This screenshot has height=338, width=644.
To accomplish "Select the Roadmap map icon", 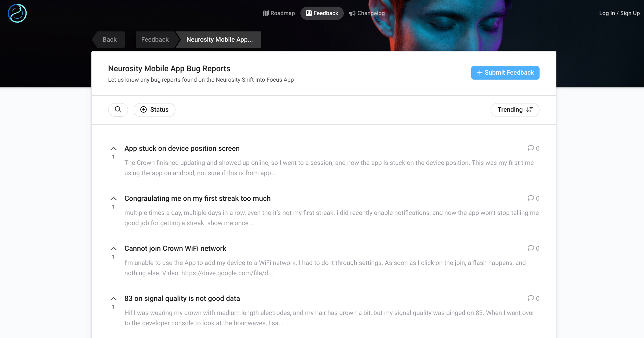I will pos(266,13).
